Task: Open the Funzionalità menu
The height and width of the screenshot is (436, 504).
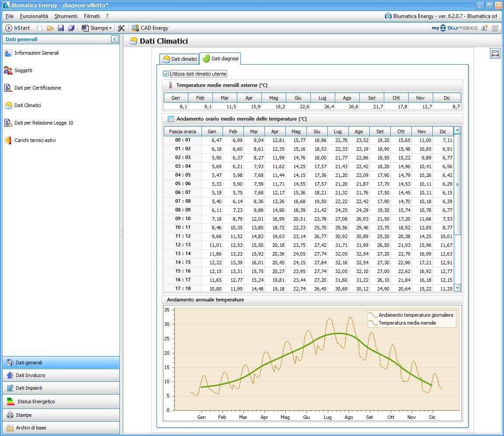Action: coord(34,16)
